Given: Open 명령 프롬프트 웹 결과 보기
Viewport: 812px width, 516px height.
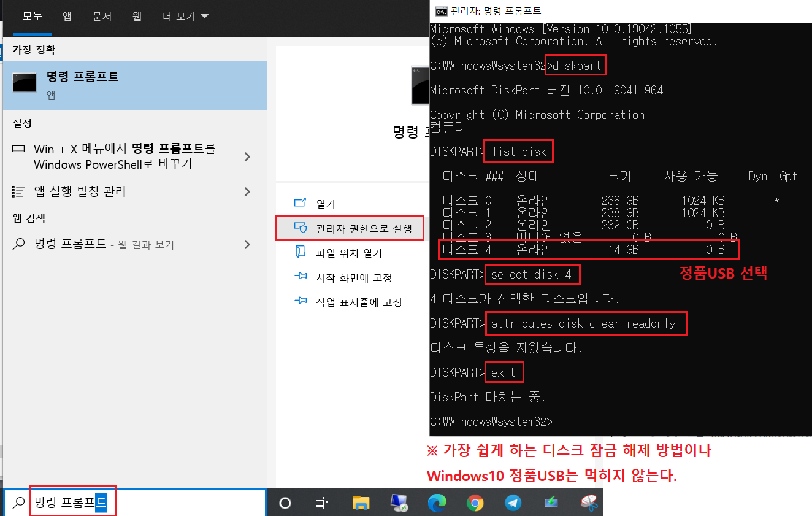Looking at the screenshot, I should point(104,244).
